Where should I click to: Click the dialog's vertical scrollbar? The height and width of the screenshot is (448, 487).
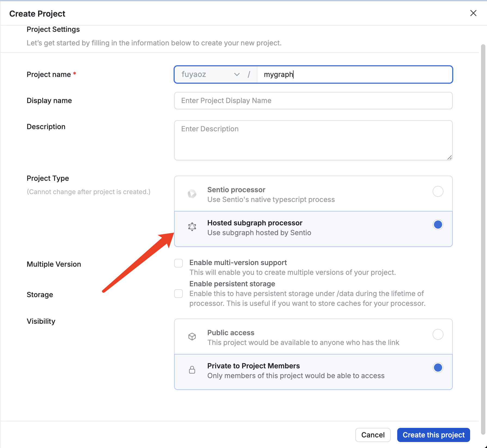point(483,239)
